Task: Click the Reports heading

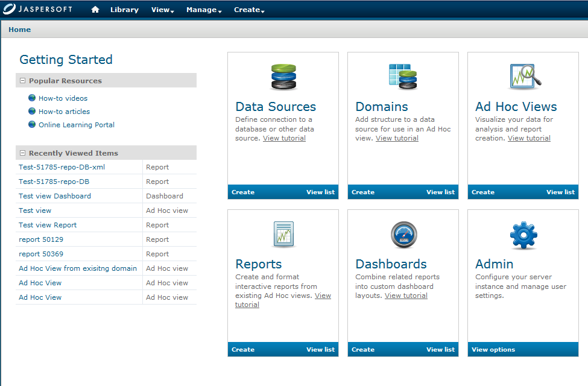Action: (258, 264)
